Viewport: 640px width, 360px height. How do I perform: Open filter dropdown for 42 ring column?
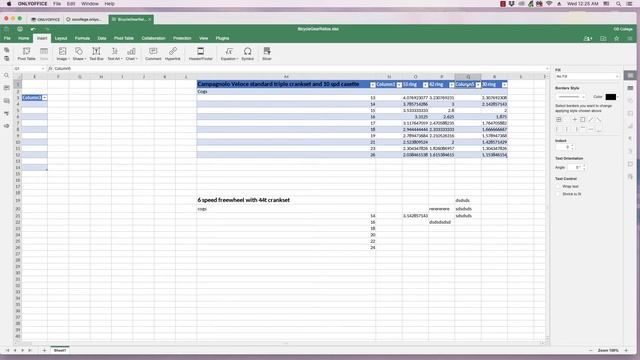pyautogui.click(x=451, y=84)
